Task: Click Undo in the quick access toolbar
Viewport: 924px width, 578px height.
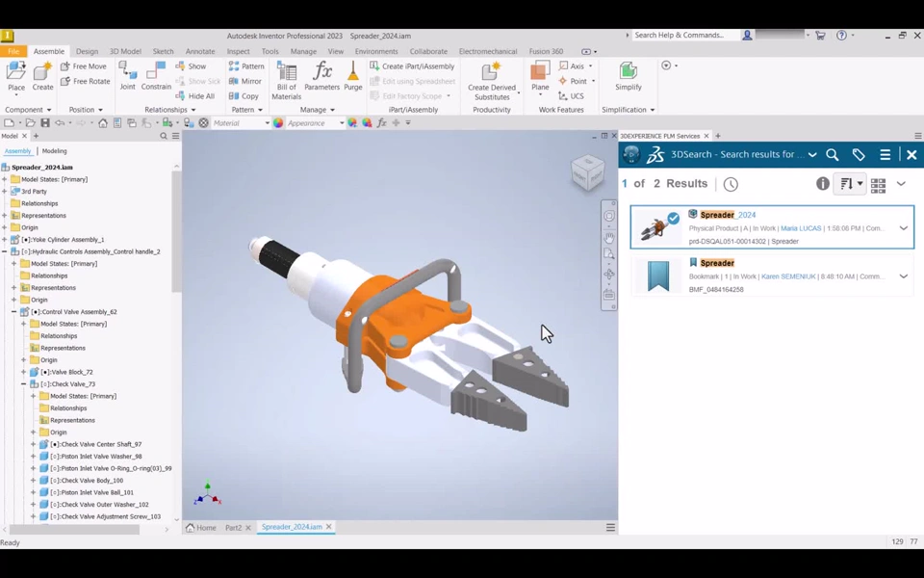Action: click(x=59, y=122)
